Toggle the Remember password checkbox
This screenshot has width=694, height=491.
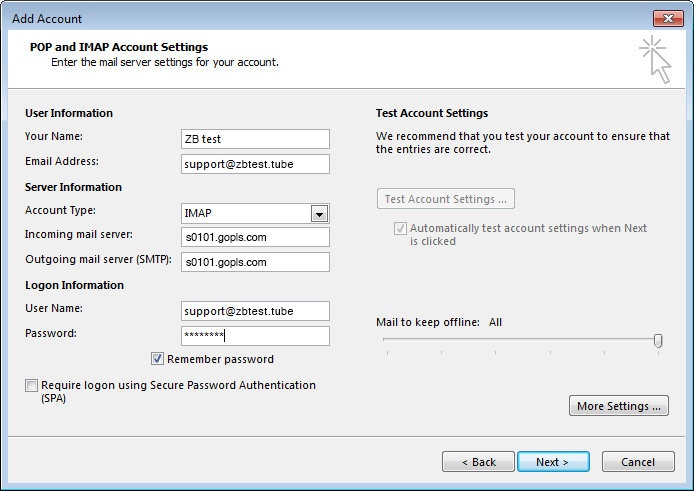click(158, 359)
